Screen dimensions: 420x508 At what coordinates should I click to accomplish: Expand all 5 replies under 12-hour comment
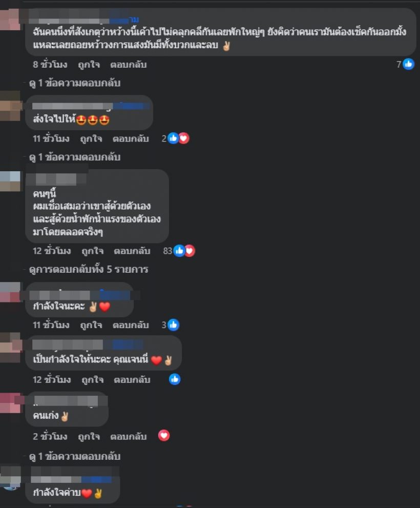[x=89, y=269]
